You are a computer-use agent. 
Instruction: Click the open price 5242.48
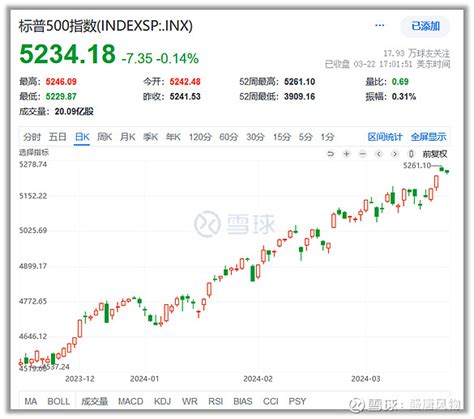point(185,82)
